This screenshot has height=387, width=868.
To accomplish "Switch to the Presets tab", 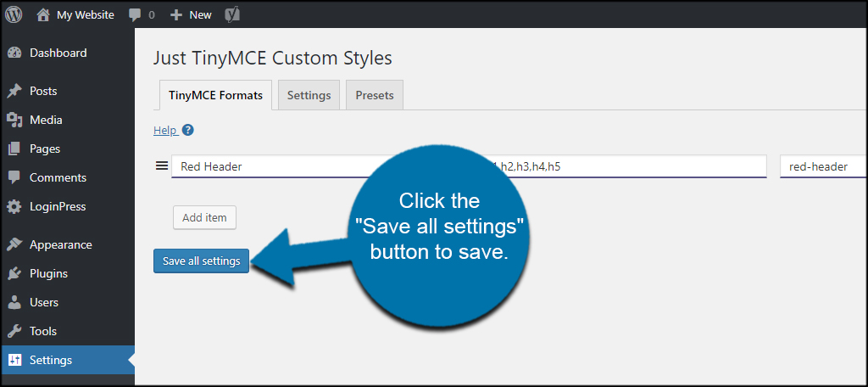I will click(375, 95).
